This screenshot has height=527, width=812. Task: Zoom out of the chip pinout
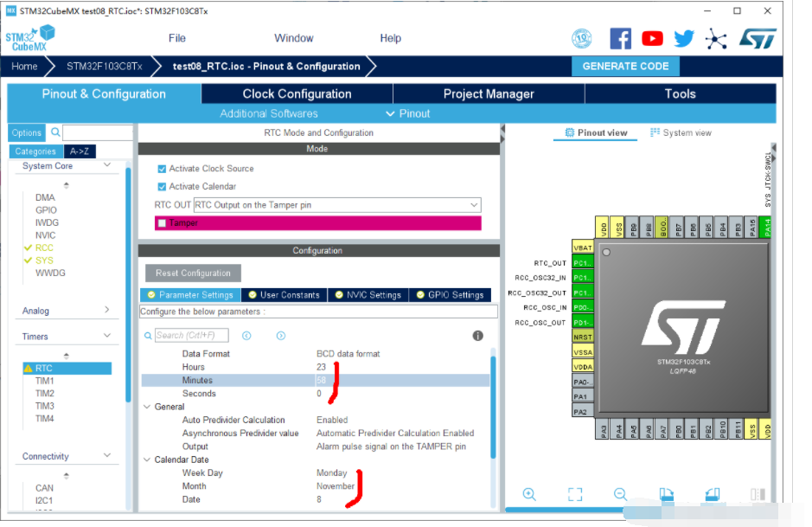(x=620, y=494)
